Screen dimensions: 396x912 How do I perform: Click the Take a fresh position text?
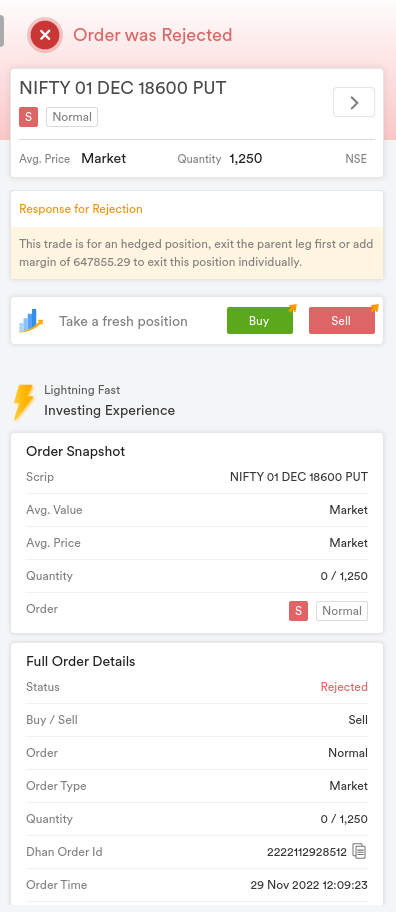click(123, 321)
